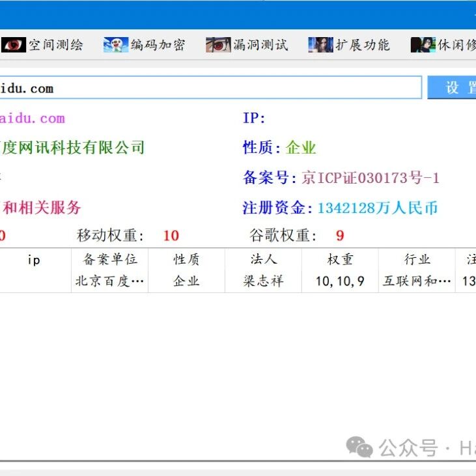Click the 行业 column header
476x476 pixels.
click(x=417, y=260)
